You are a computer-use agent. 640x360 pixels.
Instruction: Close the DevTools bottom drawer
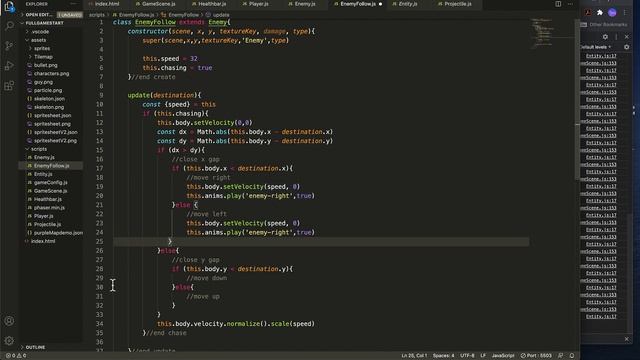click(x=627, y=339)
